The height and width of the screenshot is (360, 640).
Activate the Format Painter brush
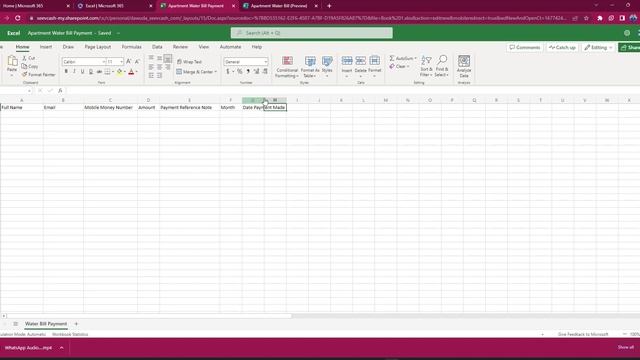[38, 75]
